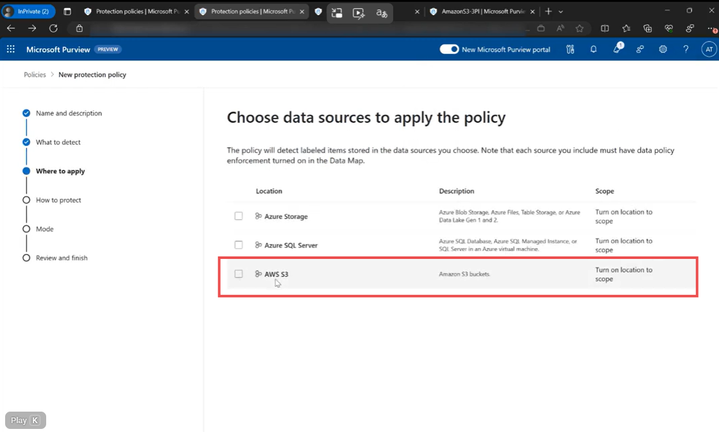
Task: Open the AT account avatar
Action: pyautogui.click(x=708, y=49)
